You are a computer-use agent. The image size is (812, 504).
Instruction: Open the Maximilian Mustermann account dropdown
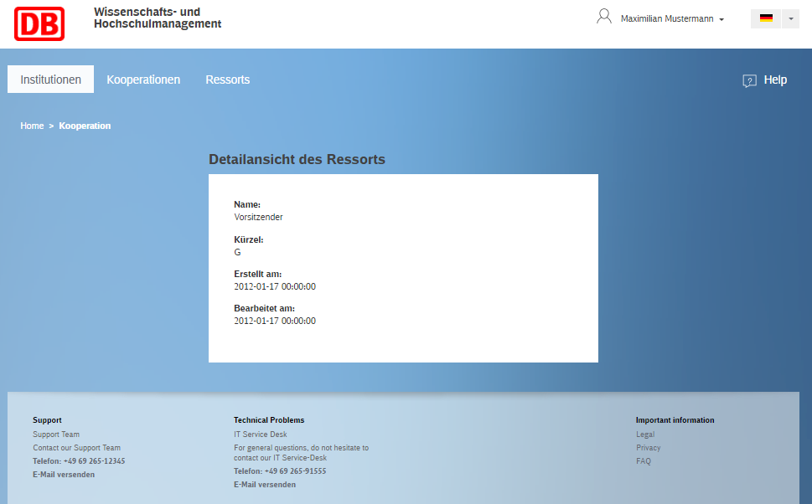[x=672, y=18]
